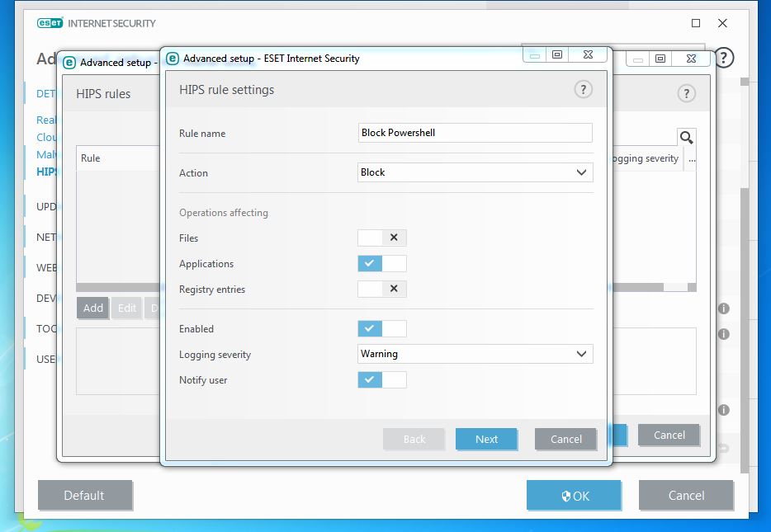The image size is (771, 532).
Task: Toggle the Applications operations switch
Action: coord(382,263)
